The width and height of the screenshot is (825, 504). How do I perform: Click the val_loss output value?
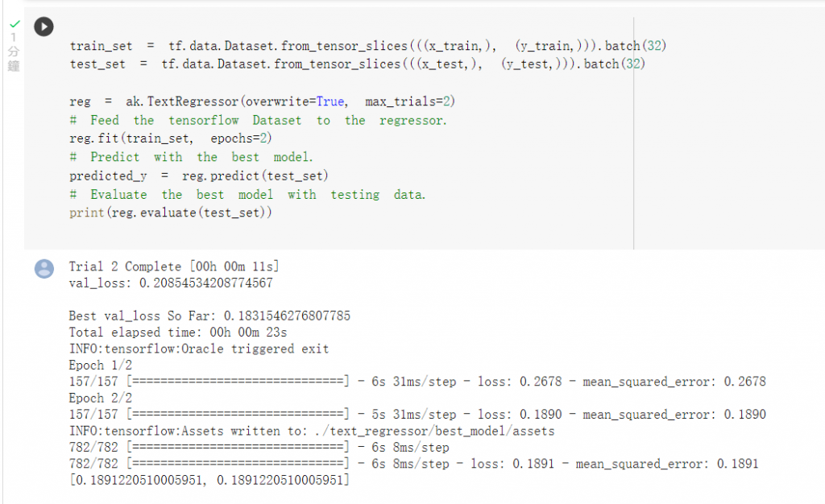click(x=205, y=283)
